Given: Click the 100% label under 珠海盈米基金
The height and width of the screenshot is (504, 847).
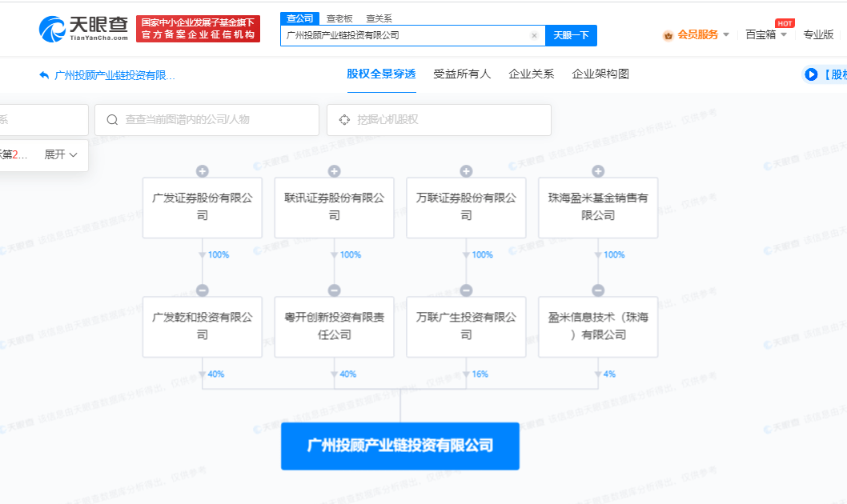Looking at the screenshot, I should click(x=614, y=254).
